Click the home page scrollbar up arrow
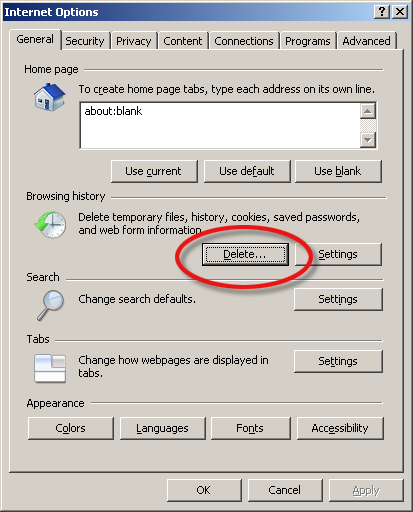Viewport: 413px width, 512px height. (x=368, y=111)
